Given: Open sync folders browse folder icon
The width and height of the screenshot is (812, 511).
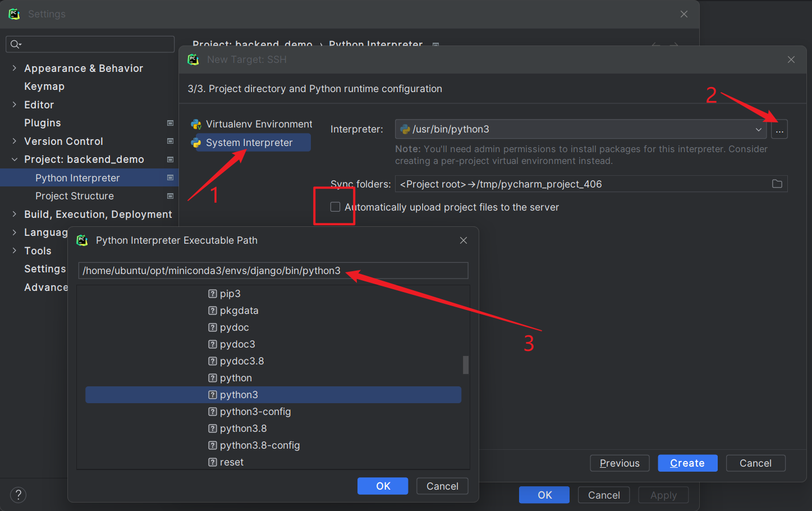Looking at the screenshot, I should click(777, 184).
